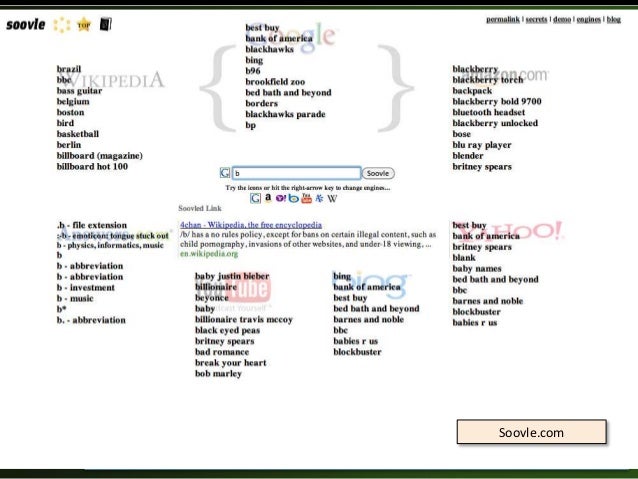Open the 4chan - Wikipedia result link

(x=251, y=225)
